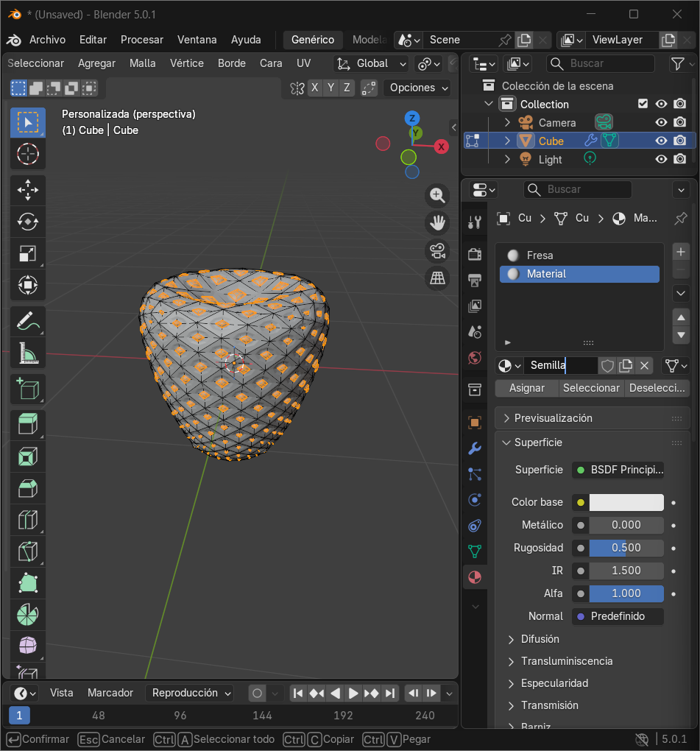Image resolution: width=700 pixels, height=751 pixels.
Task: Click the Seleccionar material button
Action: 591,388
